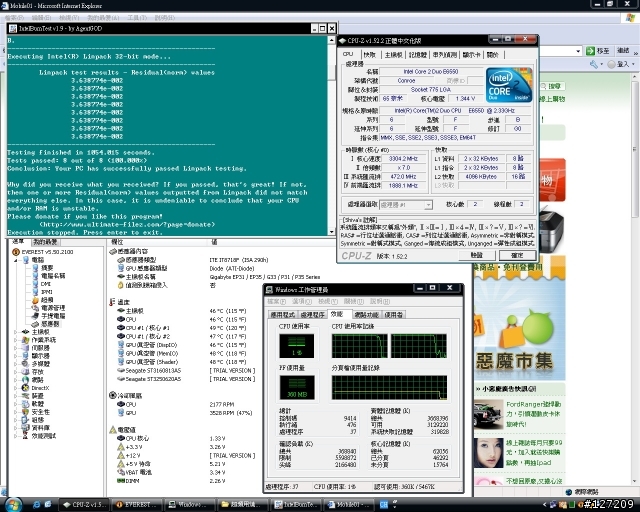Expand the Windows-flag icon node in EVEREST tree
640x512 pixels.
[16, 340]
